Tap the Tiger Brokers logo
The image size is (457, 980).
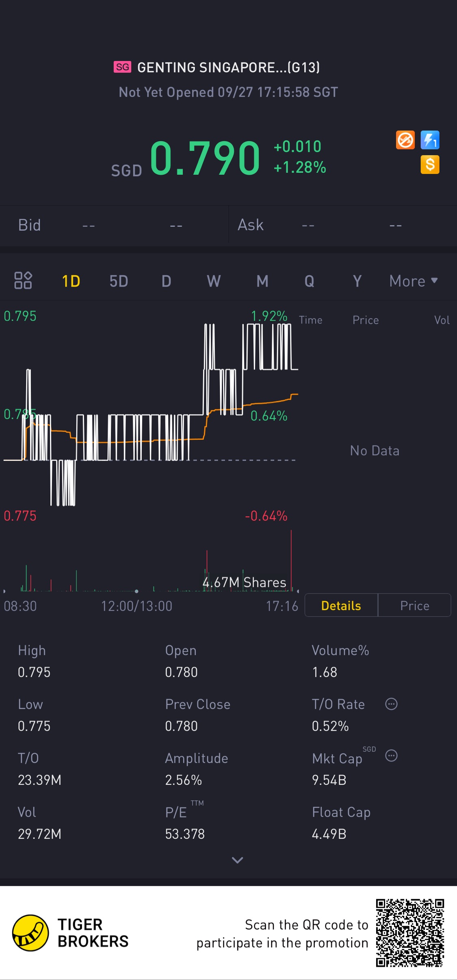[x=30, y=933]
